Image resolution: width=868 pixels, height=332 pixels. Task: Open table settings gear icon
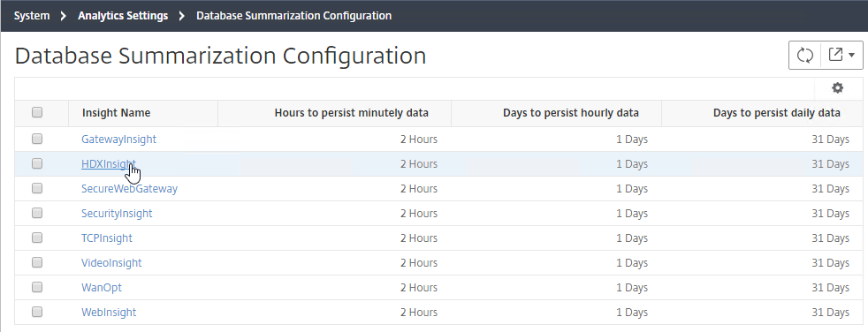pyautogui.click(x=838, y=88)
